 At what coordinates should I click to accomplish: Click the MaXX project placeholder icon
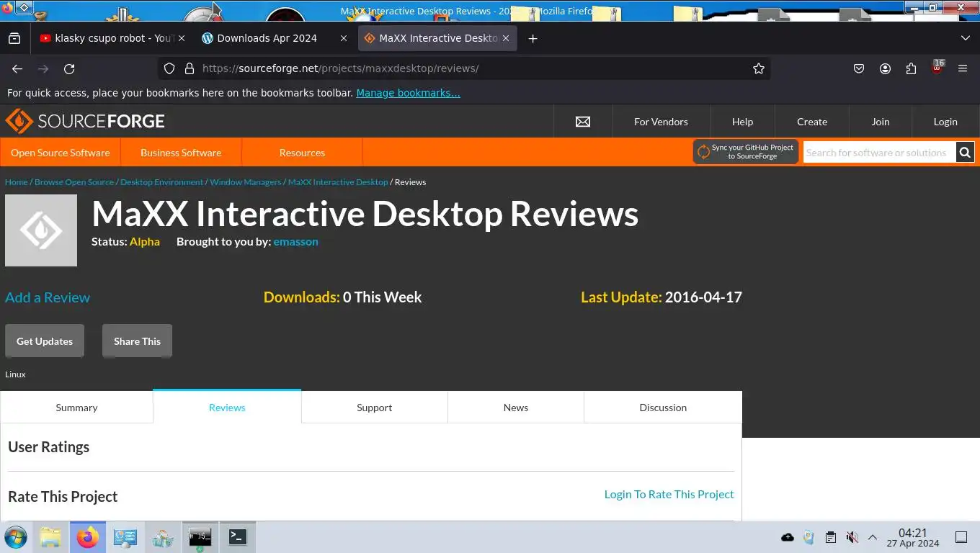(41, 230)
